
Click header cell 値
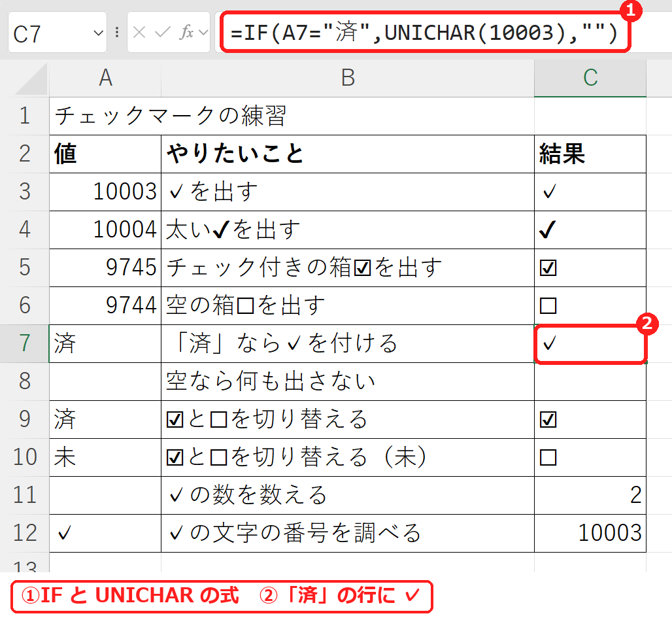tap(105, 154)
